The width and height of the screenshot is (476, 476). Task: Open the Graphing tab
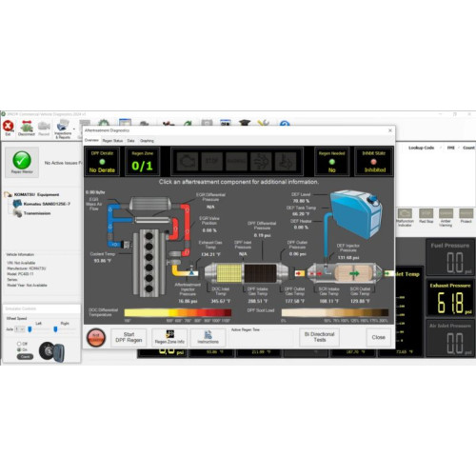pos(147,141)
